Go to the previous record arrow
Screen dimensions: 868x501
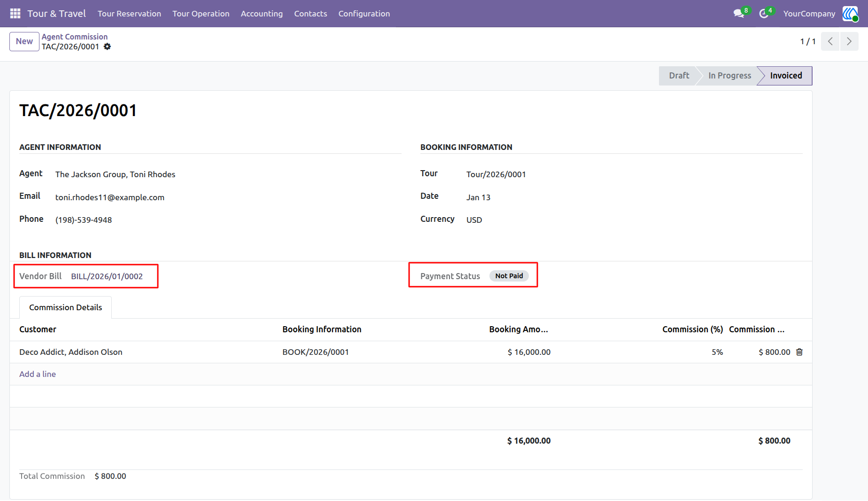point(830,41)
